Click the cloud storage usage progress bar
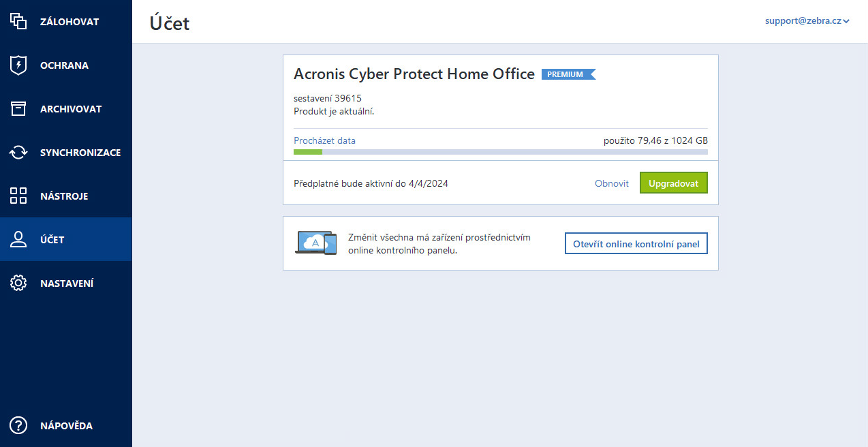Image resolution: width=868 pixels, height=447 pixels. [501, 152]
